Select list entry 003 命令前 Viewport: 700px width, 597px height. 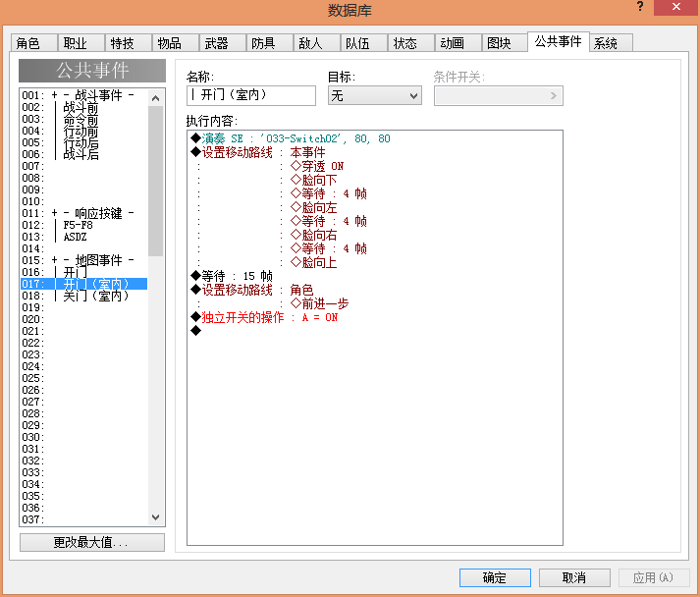[x=83, y=119]
